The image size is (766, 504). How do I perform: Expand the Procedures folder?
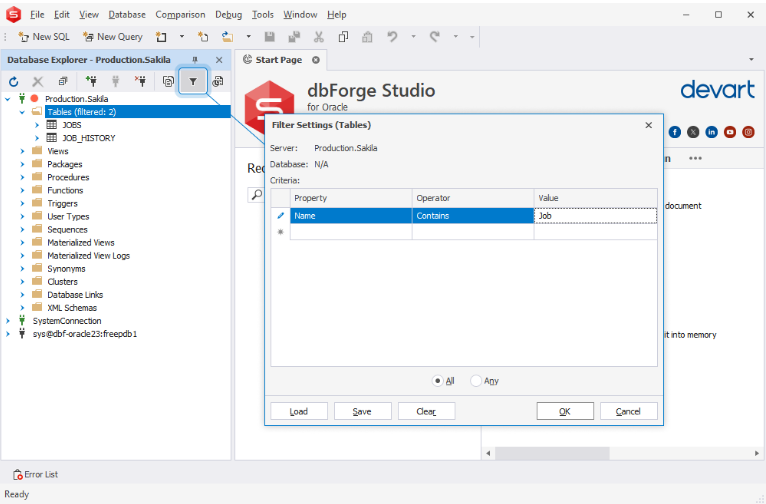point(22,177)
